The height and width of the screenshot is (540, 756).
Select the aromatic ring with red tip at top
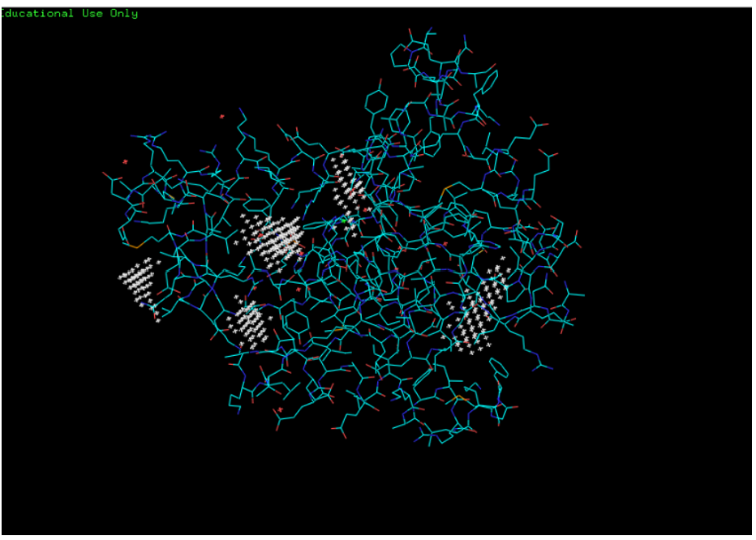376,103
